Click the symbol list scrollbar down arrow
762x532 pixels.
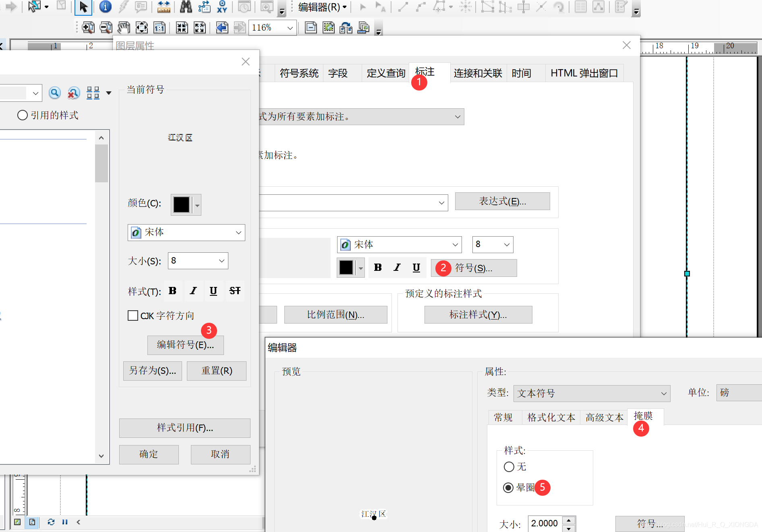tap(101, 456)
